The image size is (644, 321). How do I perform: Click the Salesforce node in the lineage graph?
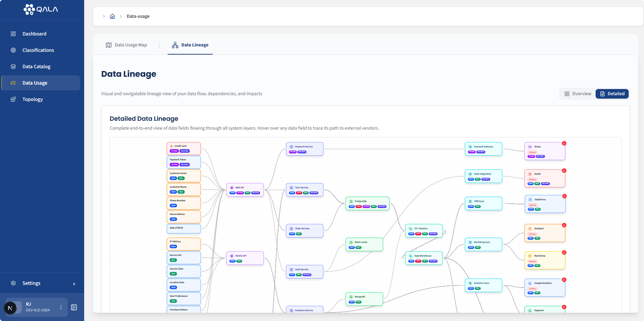point(545,204)
